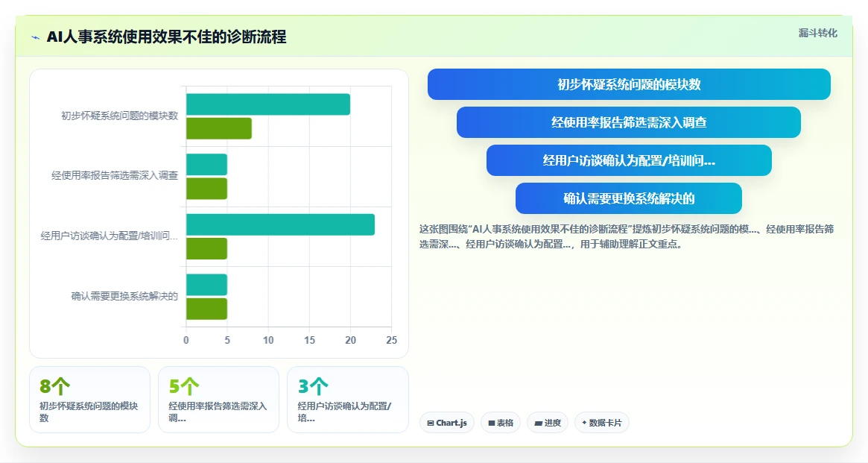This screenshot has width=868, height=463.
Task: Select the 经使用率报告筛选需深入调查 funnel stage
Action: point(629,122)
